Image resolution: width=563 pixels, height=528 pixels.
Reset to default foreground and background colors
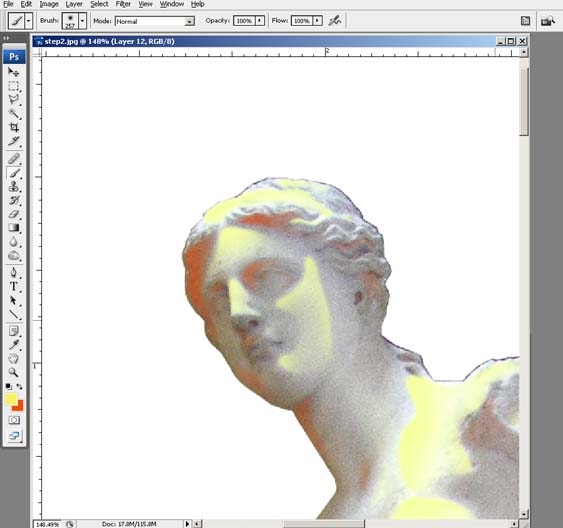pos(8,387)
